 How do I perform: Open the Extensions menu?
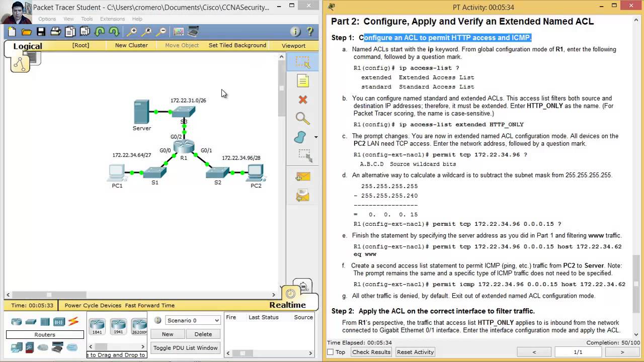coord(112,19)
